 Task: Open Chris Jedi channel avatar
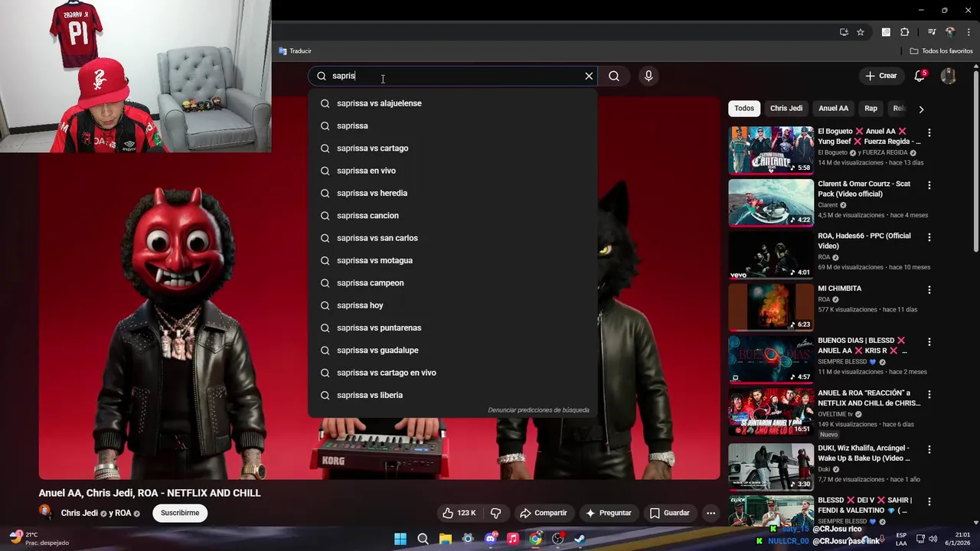46,512
